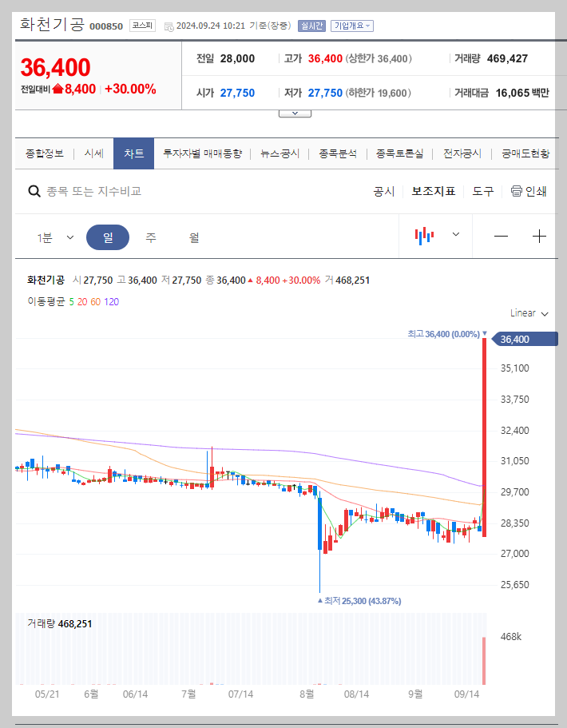
Task: Switch to the 시세 tab
Action: coord(95,152)
